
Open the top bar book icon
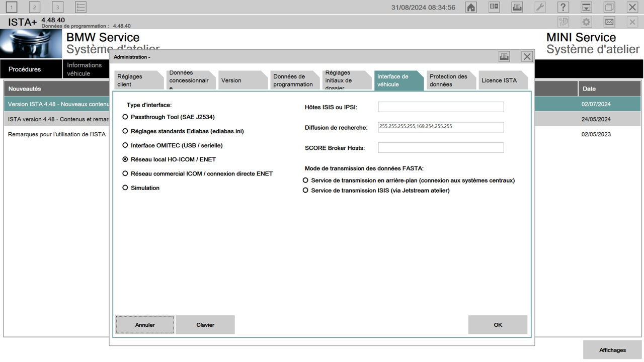tap(494, 7)
